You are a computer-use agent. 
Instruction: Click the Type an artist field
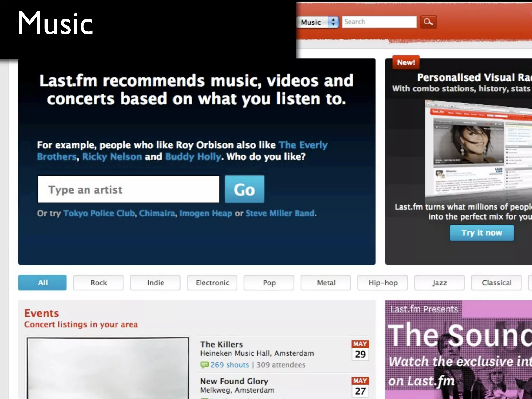(129, 189)
